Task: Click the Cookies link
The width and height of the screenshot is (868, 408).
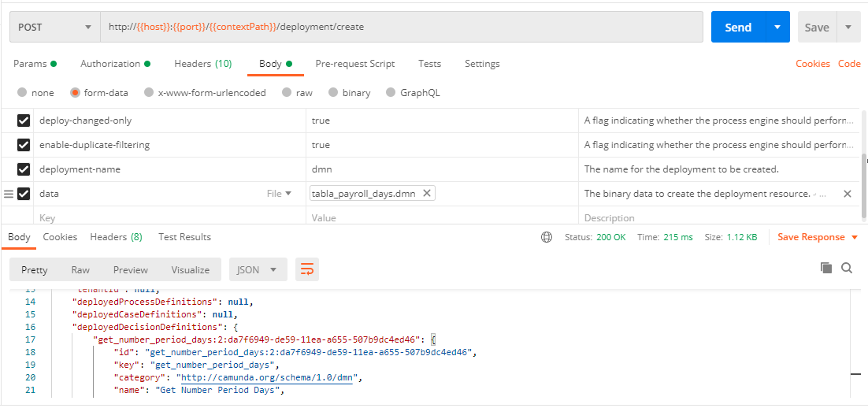Action: pos(813,64)
